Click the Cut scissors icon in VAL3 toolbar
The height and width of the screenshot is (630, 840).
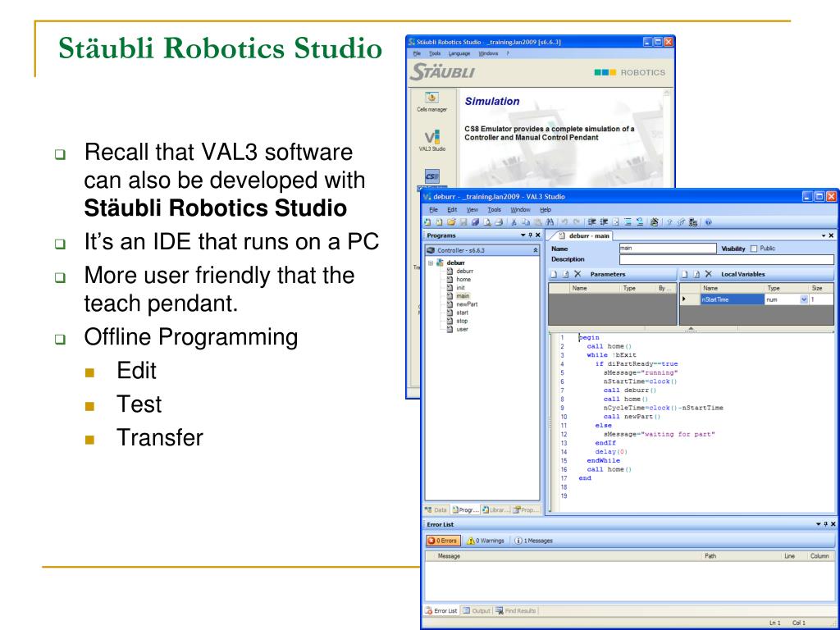(514, 222)
